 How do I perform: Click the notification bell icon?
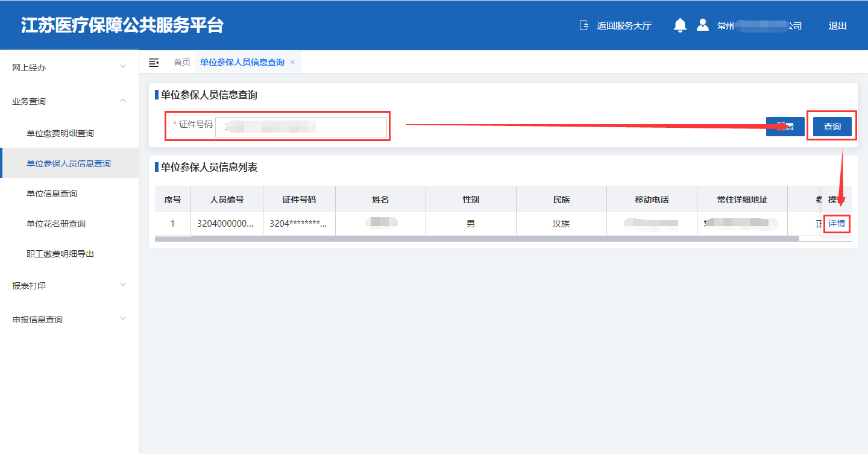[680, 25]
